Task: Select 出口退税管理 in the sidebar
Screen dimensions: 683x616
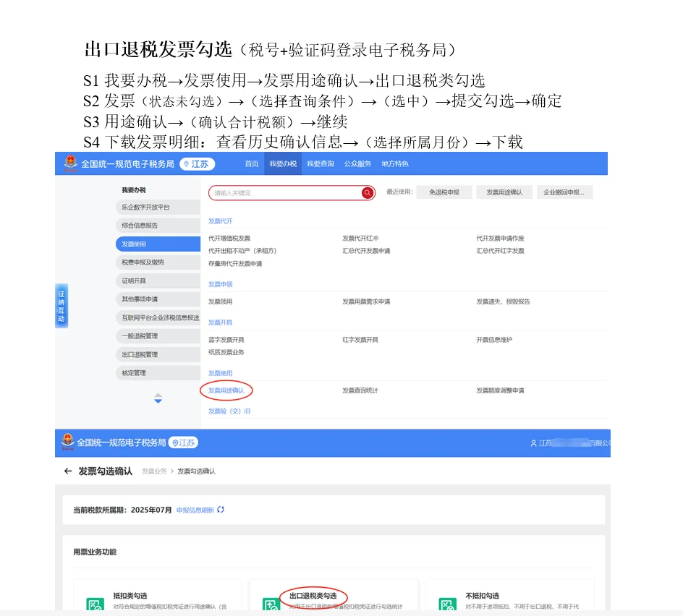Action: [x=158, y=354]
